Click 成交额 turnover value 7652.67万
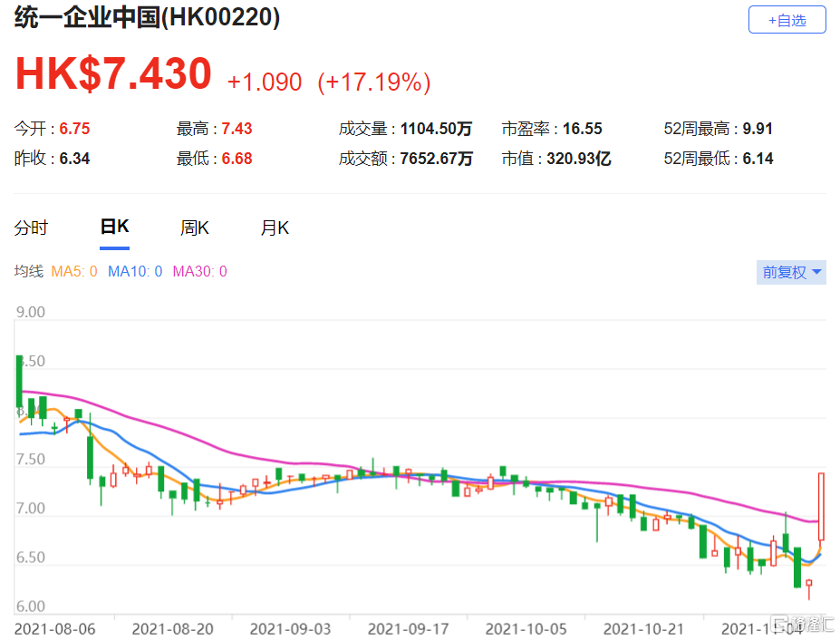The image size is (840, 640). pyautogui.click(x=436, y=159)
